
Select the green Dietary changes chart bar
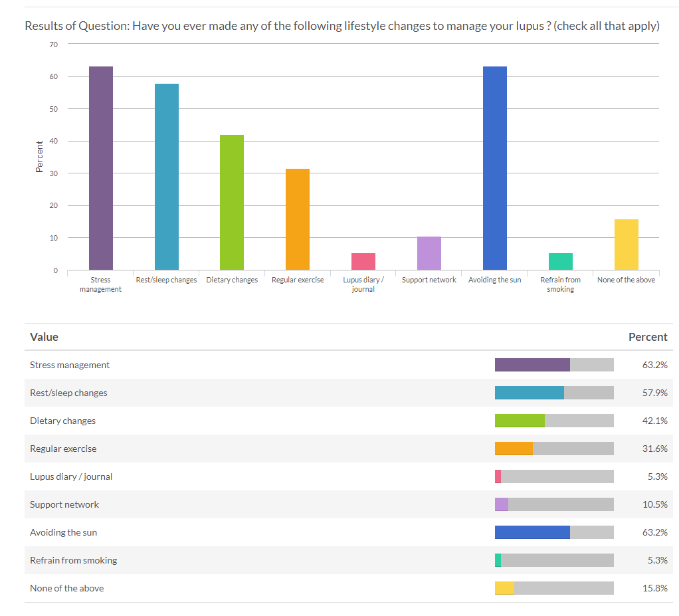[232, 202]
